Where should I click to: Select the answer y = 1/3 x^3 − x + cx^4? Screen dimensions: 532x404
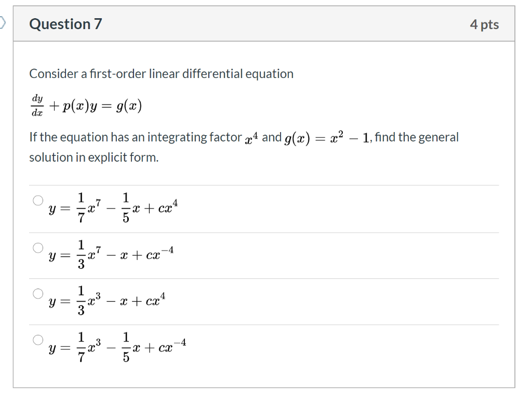point(38,293)
